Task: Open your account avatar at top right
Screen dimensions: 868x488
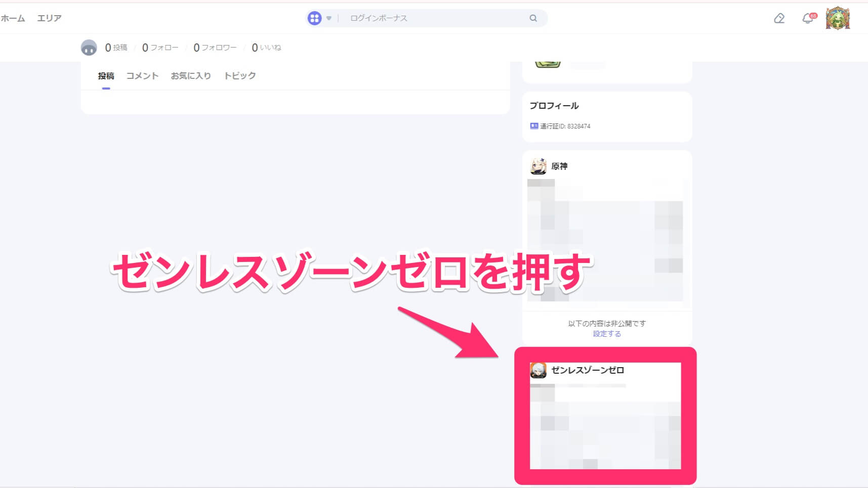Action: click(x=838, y=18)
